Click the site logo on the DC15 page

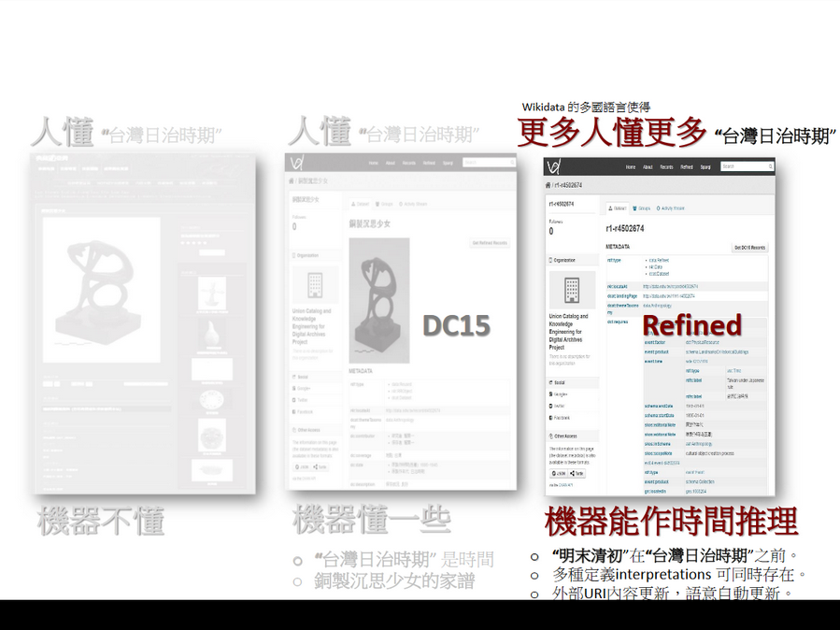tap(296, 163)
